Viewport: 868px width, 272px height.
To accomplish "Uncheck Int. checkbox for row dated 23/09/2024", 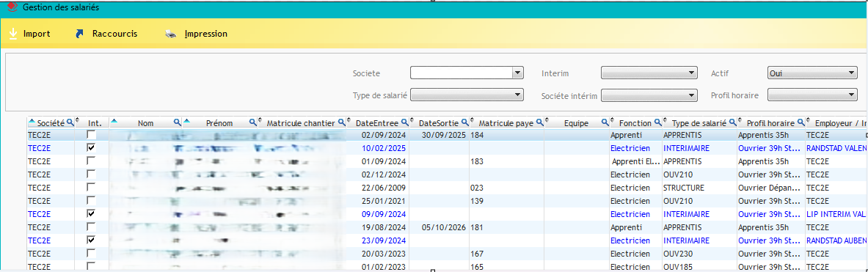I will pos(91,240).
